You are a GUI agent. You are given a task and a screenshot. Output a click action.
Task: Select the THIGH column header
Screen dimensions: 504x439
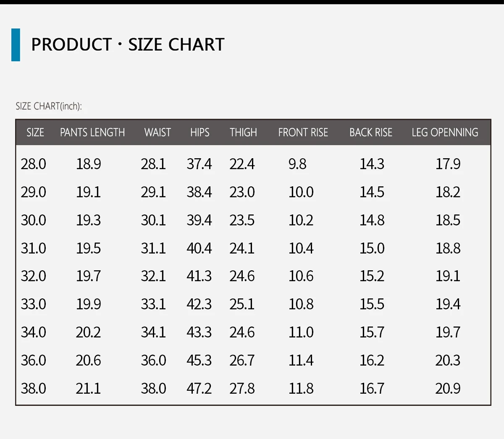(243, 133)
